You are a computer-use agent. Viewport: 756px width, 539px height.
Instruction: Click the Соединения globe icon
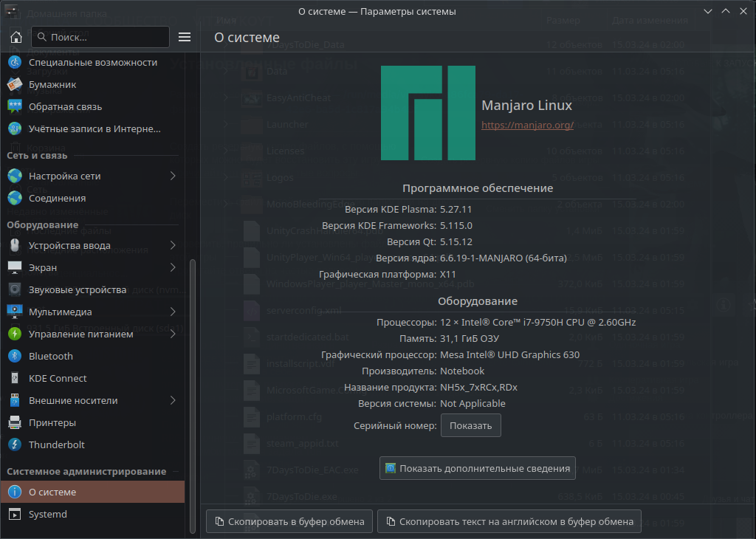pyautogui.click(x=15, y=198)
